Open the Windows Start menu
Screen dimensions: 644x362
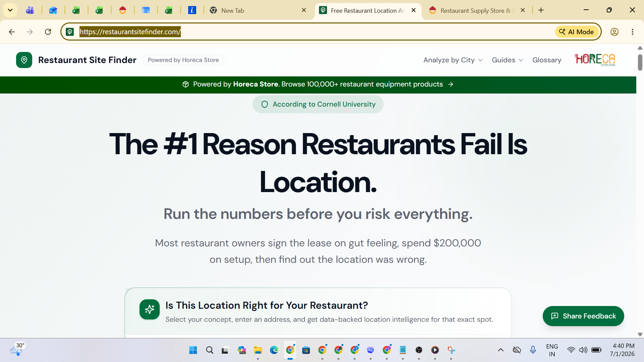tap(193, 350)
